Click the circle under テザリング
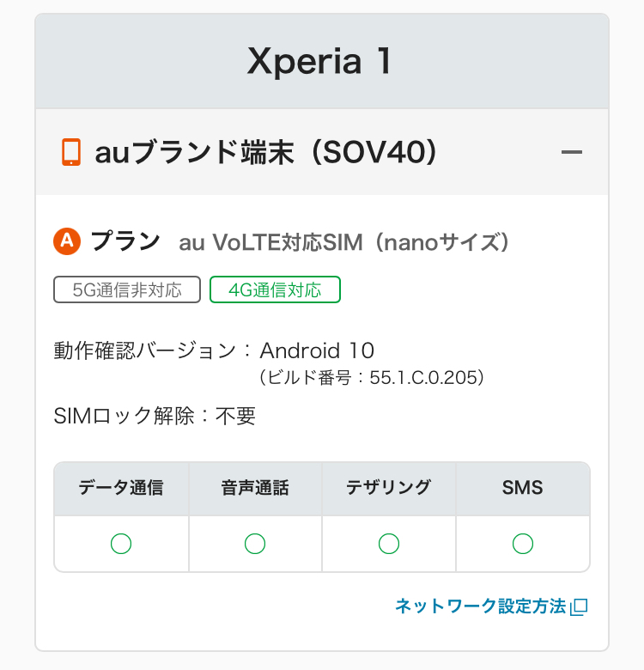644x670 pixels. tap(389, 543)
